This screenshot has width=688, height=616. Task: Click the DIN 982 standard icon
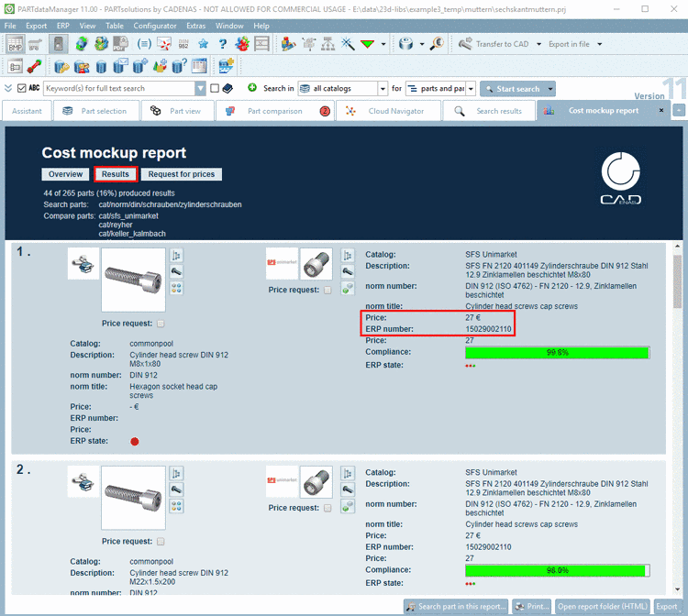[183, 44]
